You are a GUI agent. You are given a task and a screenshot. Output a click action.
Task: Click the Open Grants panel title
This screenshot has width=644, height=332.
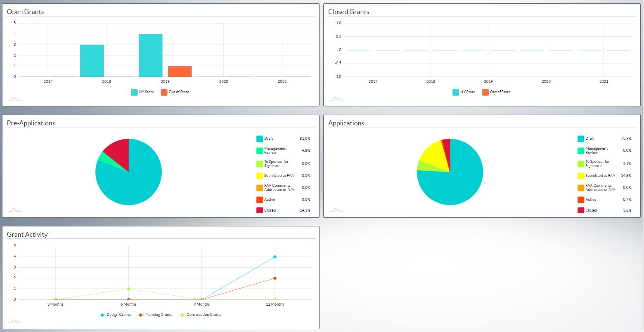click(25, 12)
